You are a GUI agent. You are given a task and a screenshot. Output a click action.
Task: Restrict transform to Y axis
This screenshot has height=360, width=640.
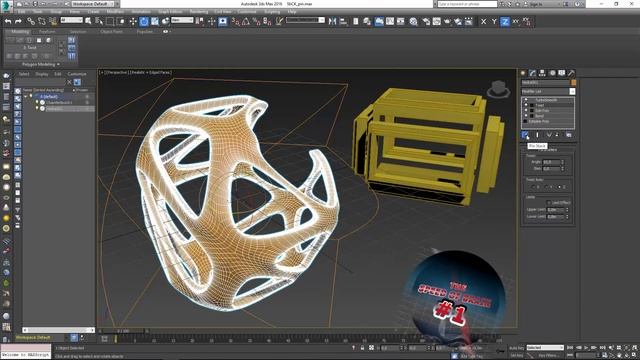[x=494, y=21]
